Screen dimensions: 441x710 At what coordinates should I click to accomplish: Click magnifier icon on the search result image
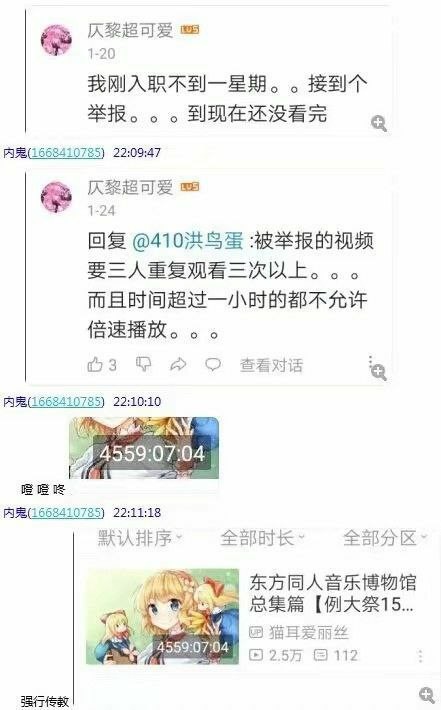(427, 695)
